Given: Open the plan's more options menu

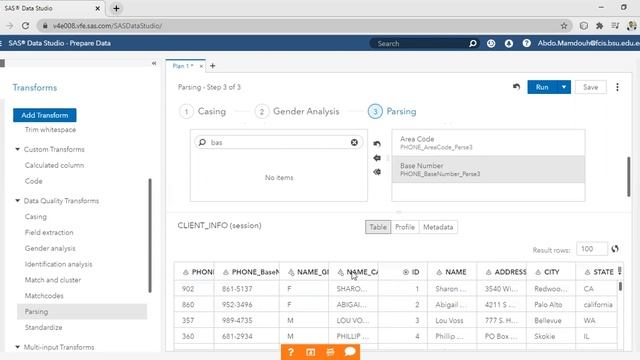Looking at the screenshot, I should tap(617, 87).
